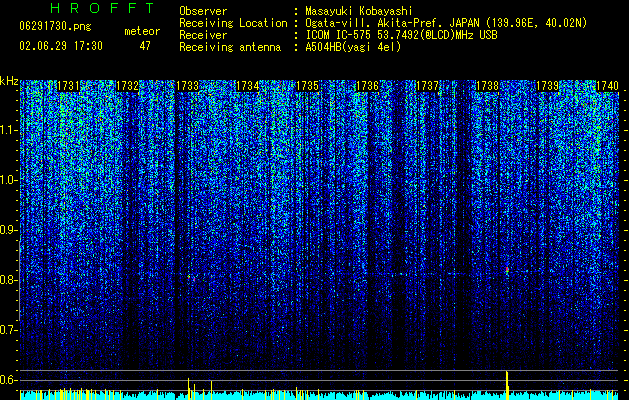Click the Receiving Location label
This screenshot has width=629, height=400.
[233, 23]
